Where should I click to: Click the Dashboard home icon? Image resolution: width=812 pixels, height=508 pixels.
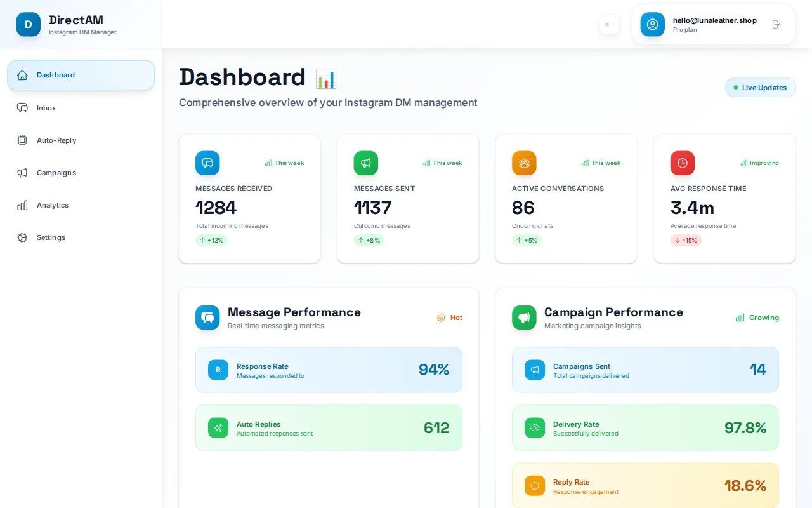(22, 75)
